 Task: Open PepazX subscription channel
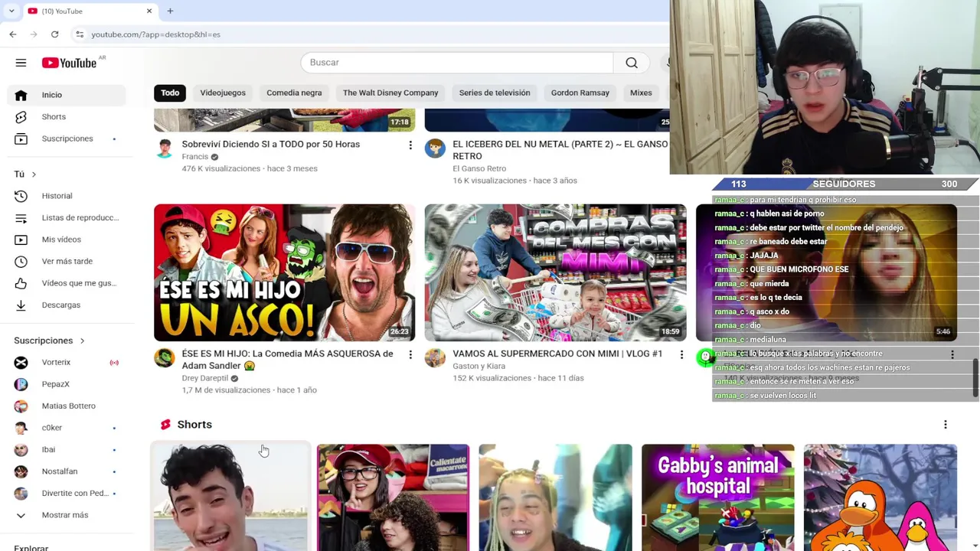click(x=67, y=384)
